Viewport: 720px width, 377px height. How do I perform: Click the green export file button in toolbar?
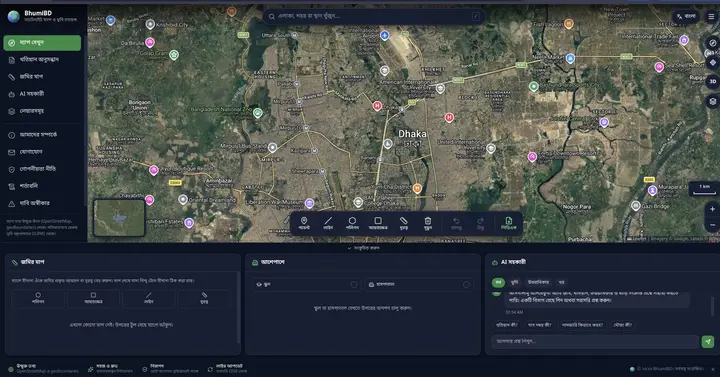[x=508, y=223]
